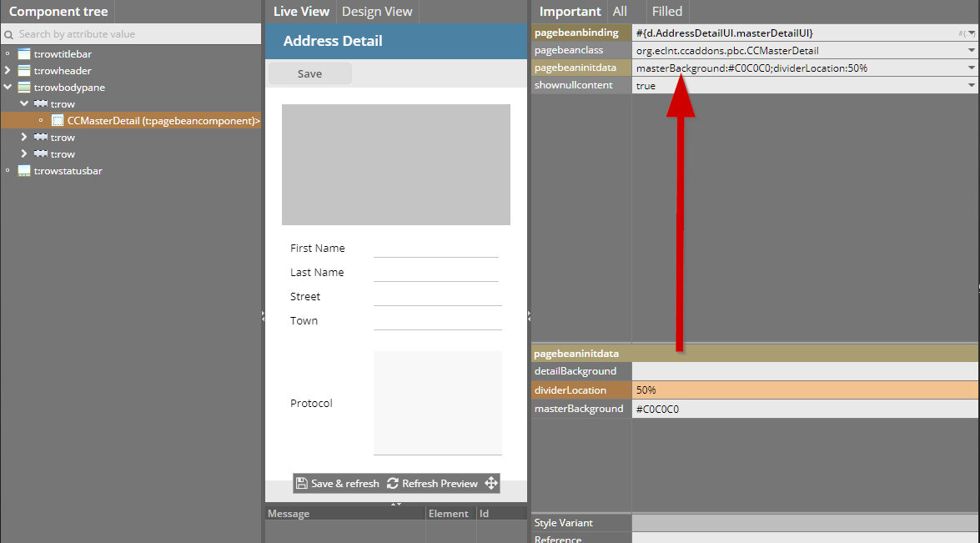
Task: Select the t:rowstatusbar component icon
Action: click(x=24, y=171)
